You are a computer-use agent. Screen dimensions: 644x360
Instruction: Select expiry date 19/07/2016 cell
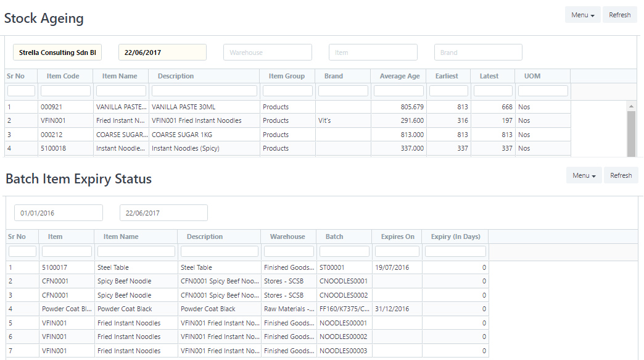click(x=397, y=267)
